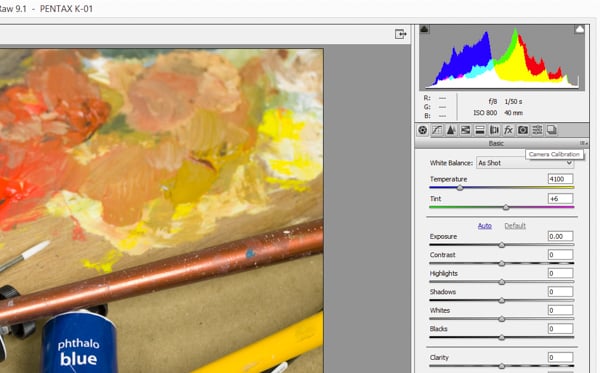Image resolution: width=600 pixels, height=373 pixels.
Task: Focus the Temperature value field 4100
Action: [560, 179]
